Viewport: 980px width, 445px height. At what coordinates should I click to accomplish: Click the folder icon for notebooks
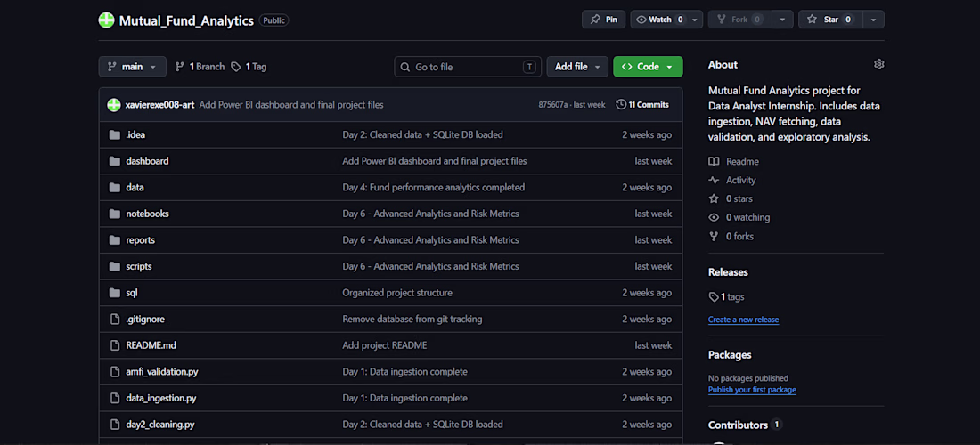click(x=114, y=214)
